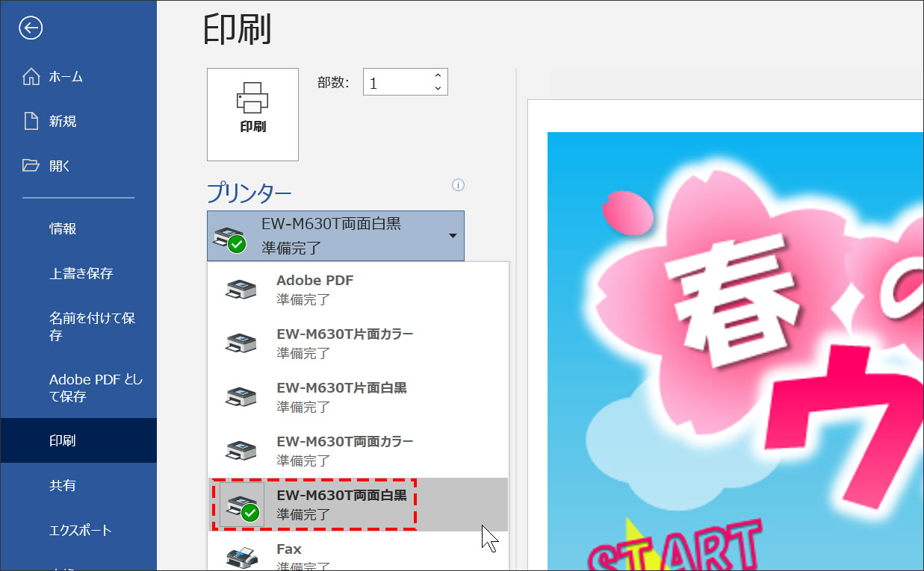The height and width of the screenshot is (571, 924).
Task: Select EW-M630T片面白黒 printer
Action: (x=341, y=396)
